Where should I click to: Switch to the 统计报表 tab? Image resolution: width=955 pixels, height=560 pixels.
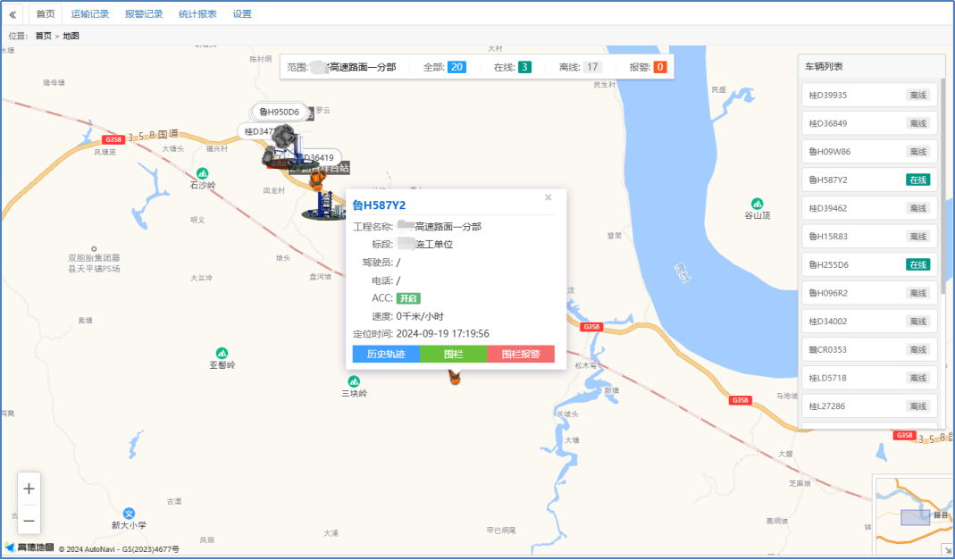197,14
